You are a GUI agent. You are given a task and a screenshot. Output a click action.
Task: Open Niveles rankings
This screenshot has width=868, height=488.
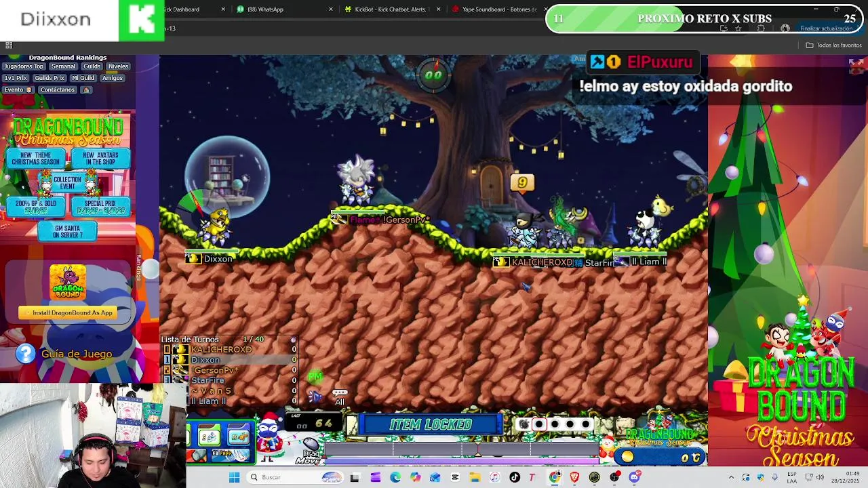pos(118,66)
